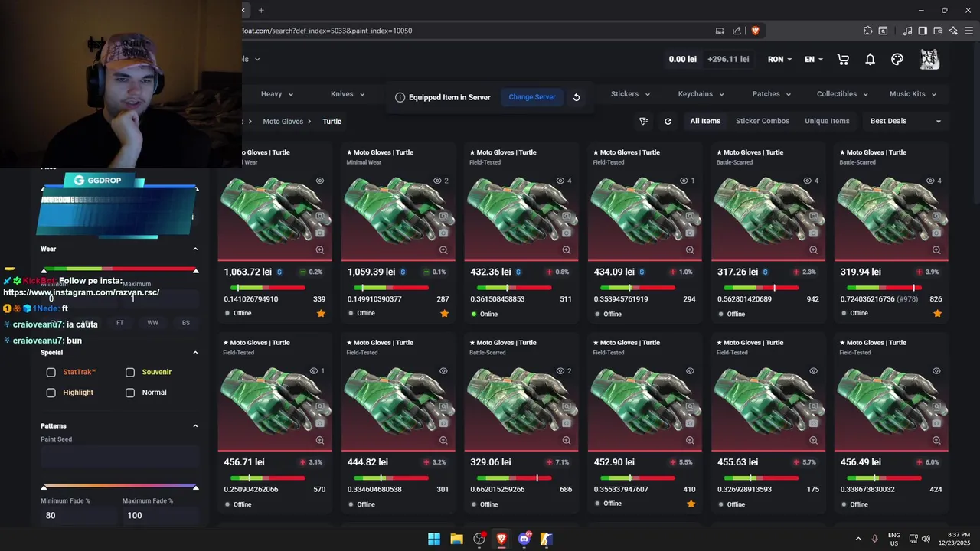Open the notifications bell

[870, 60]
